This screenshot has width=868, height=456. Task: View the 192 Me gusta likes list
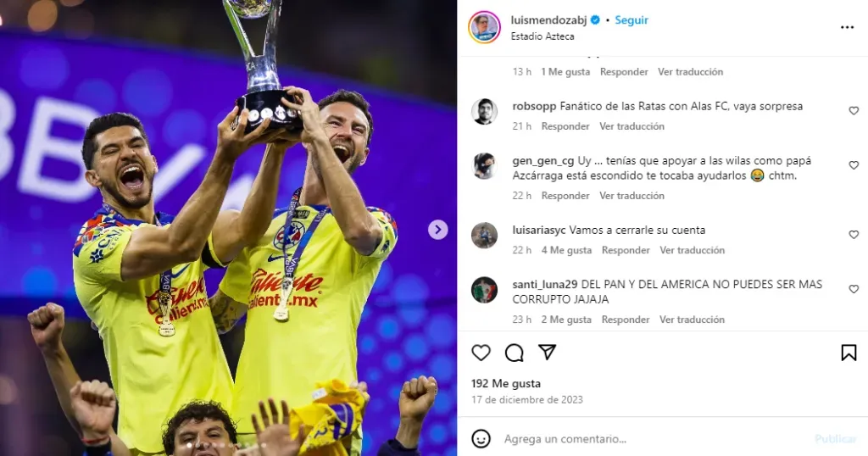pyautogui.click(x=506, y=383)
